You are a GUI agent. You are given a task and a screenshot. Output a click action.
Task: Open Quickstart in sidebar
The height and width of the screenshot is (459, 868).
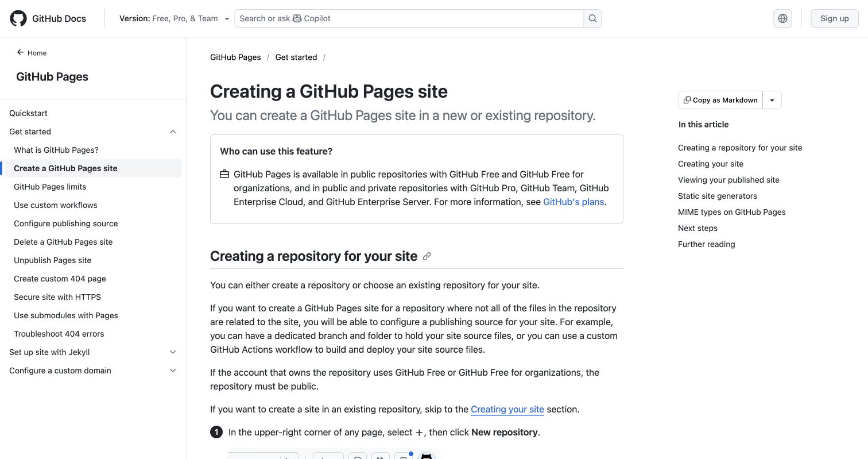coord(28,113)
